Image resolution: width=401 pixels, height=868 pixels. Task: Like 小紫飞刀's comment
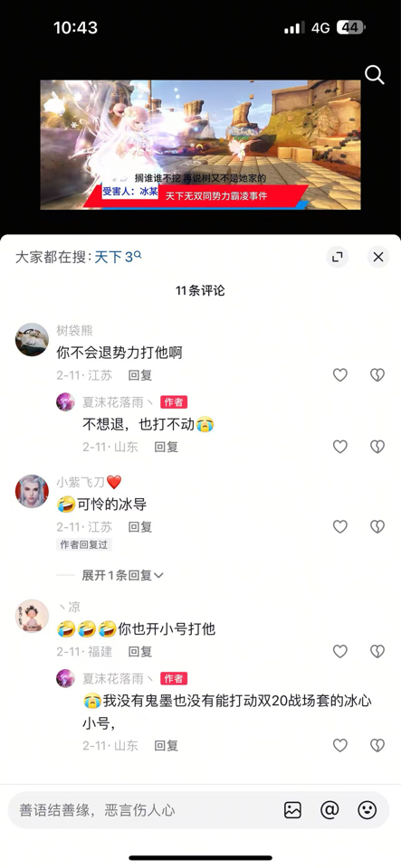click(x=340, y=527)
